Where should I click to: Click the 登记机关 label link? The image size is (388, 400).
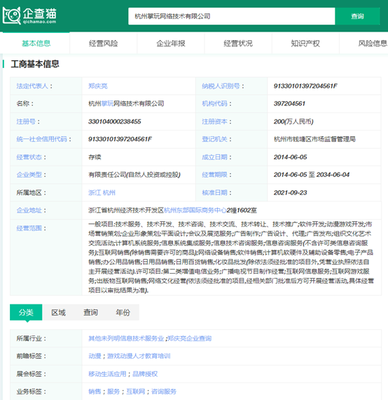214,139
